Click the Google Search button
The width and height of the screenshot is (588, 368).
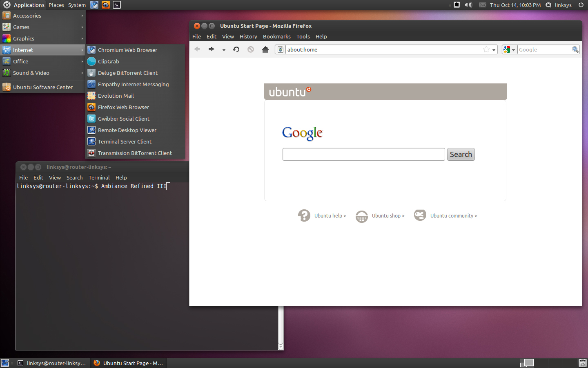click(461, 154)
